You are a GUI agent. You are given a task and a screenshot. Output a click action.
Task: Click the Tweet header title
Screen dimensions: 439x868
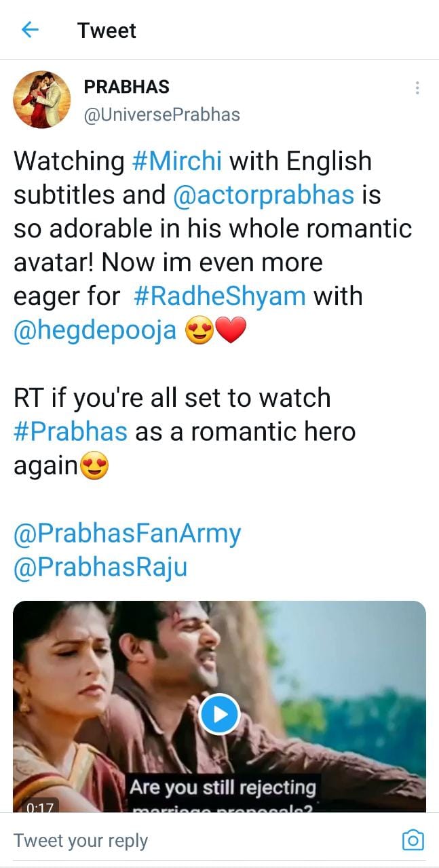[107, 31]
